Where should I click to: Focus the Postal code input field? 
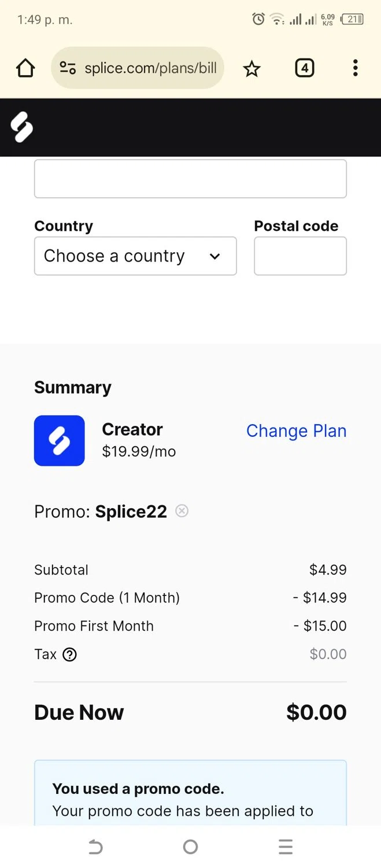(x=300, y=256)
